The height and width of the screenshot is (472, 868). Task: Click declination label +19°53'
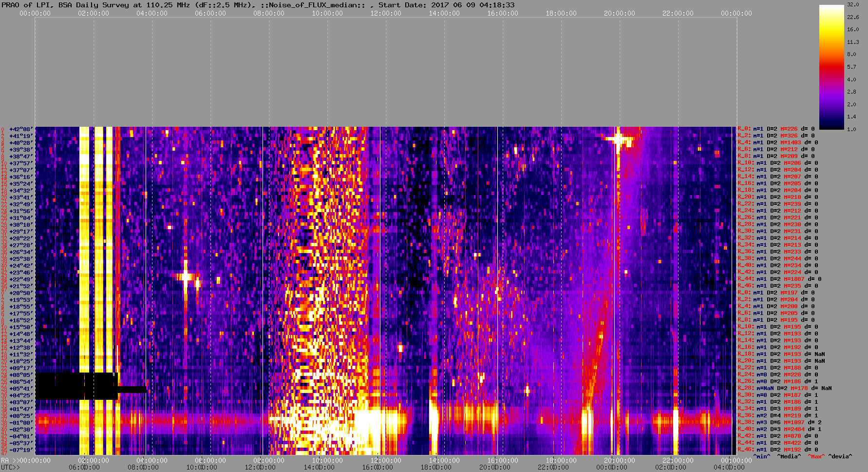click(x=21, y=300)
